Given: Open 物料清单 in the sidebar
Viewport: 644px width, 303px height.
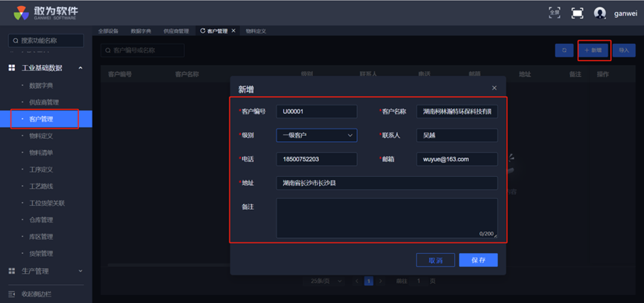Looking at the screenshot, I should point(41,152).
